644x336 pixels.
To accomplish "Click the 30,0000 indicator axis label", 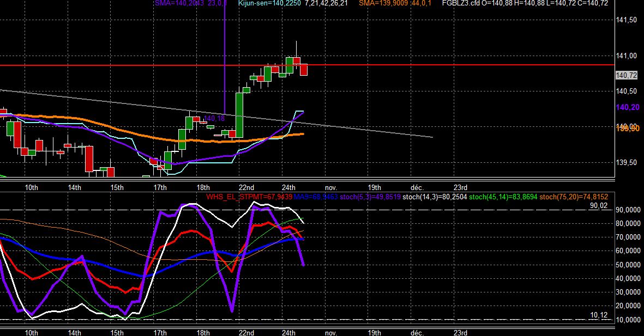I will [x=628, y=292].
